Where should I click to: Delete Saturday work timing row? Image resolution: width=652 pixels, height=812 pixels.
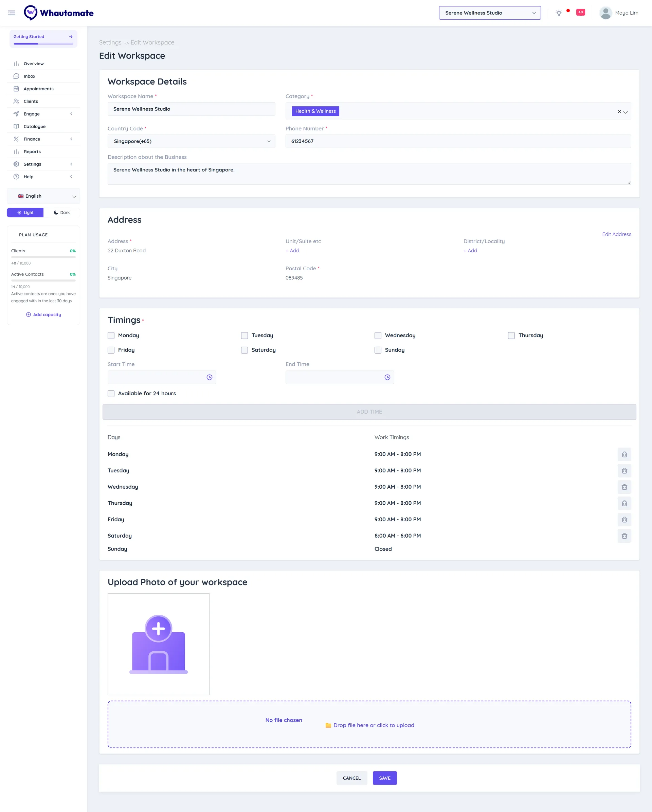click(624, 536)
